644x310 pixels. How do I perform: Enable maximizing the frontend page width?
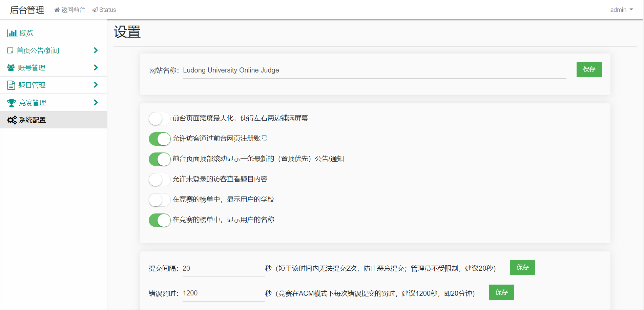(159, 118)
